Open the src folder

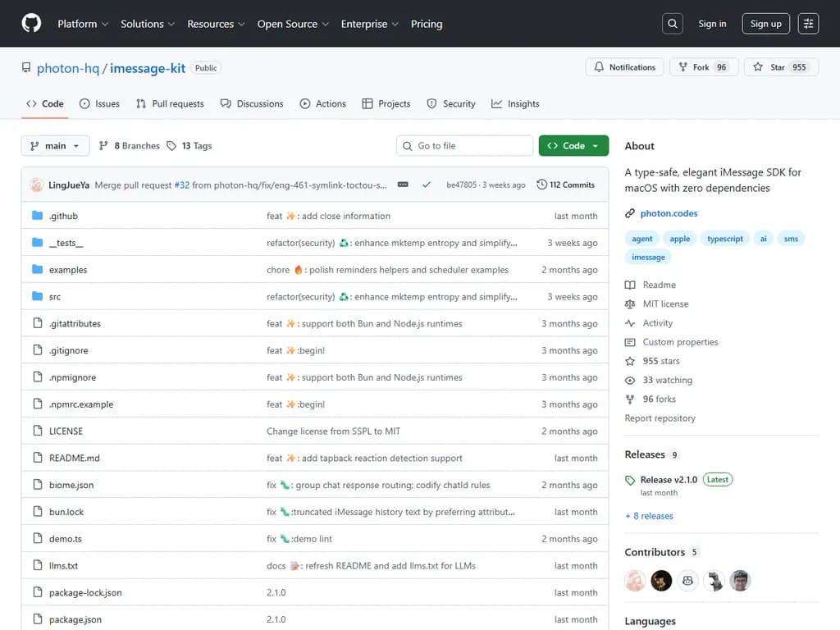55,297
